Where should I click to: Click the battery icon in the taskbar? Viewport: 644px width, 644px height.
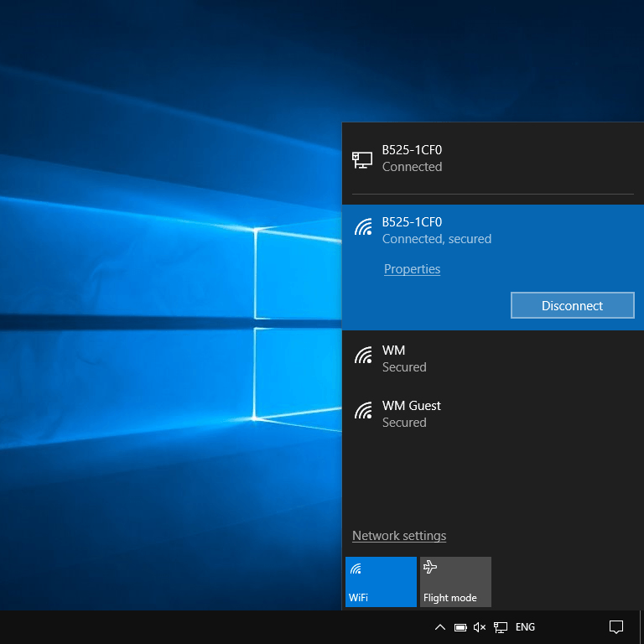pyautogui.click(x=460, y=627)
